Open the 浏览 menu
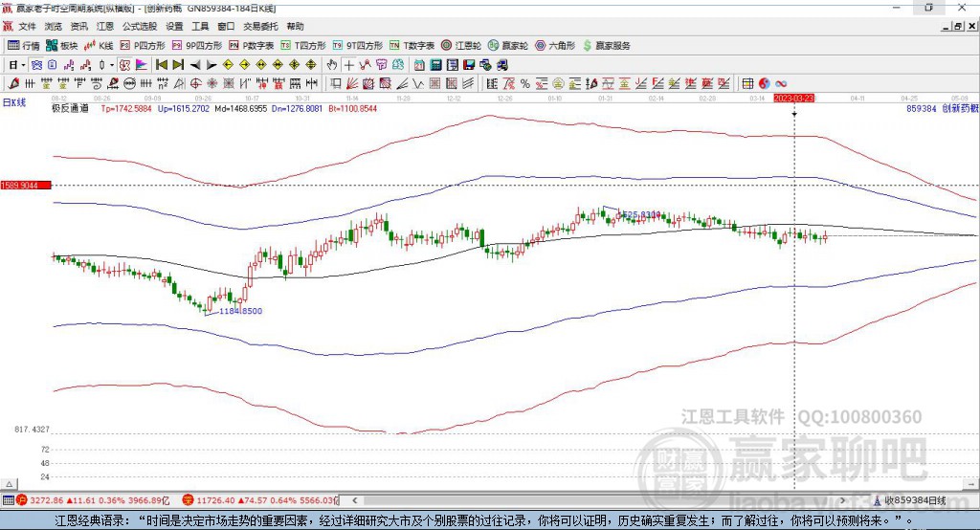This screenshot has height=530, width=980. point(54,26)
